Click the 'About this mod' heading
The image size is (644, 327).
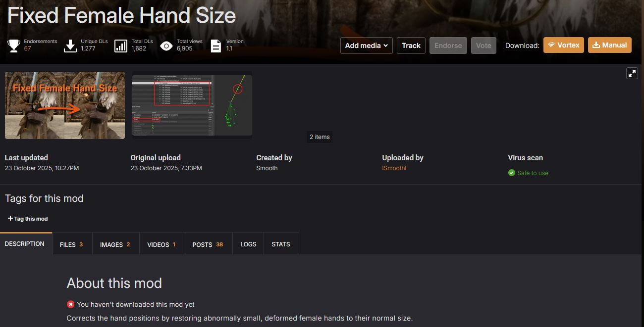click(x=114, y=283)
